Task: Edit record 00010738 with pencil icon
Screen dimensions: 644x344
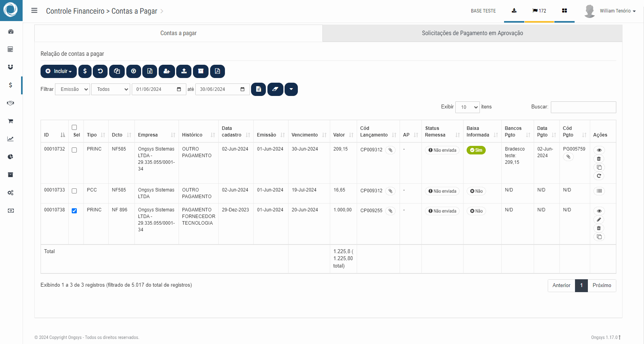Action: click(599, 220)
